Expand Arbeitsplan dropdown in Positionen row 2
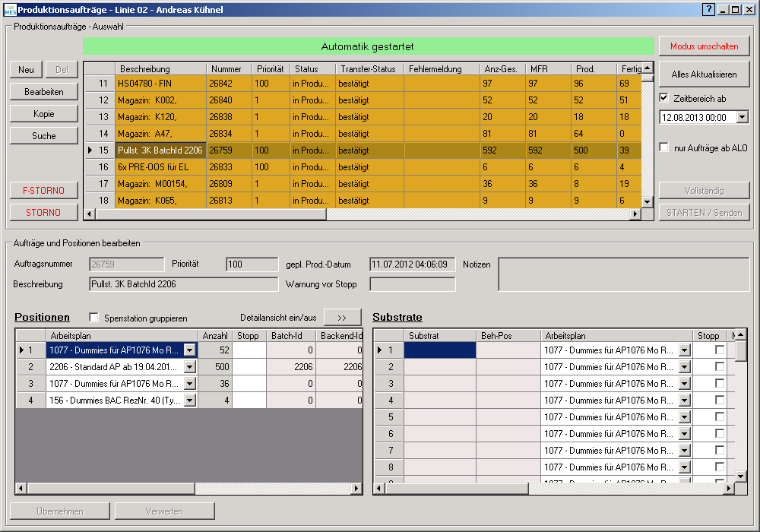Viewport: 760px width, 532px height. [189, 367]
